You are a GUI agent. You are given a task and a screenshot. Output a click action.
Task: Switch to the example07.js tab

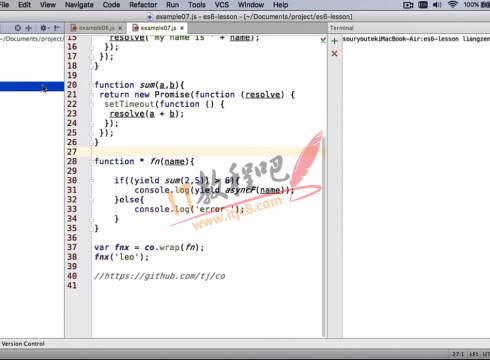159,28
